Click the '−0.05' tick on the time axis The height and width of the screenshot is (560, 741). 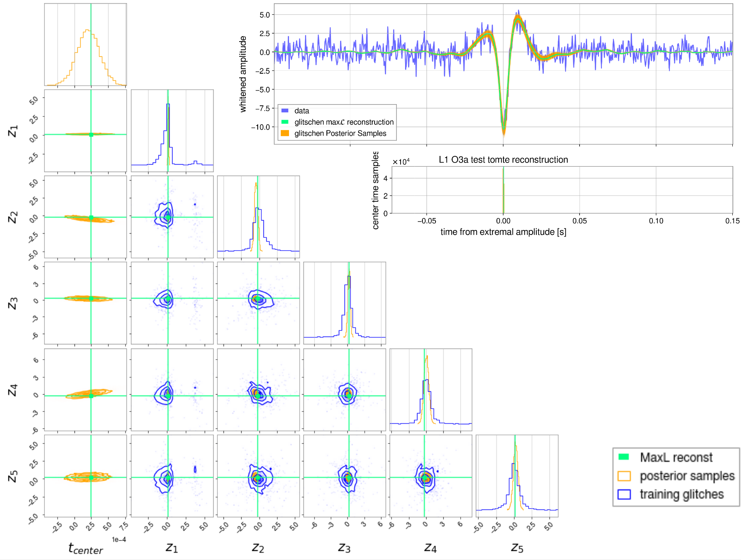pos(426,221)
